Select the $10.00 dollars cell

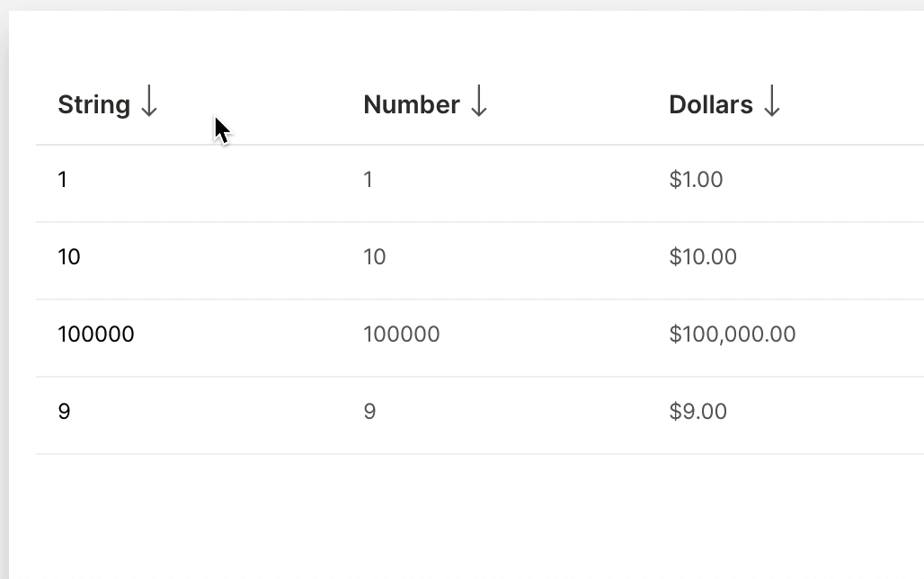coord(703,257)
